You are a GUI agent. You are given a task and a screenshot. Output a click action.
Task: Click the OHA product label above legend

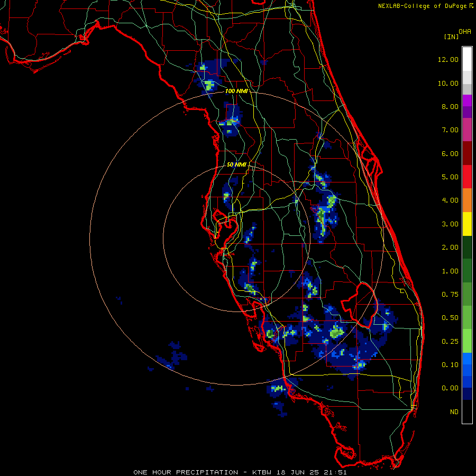click(x=465, y=32)
